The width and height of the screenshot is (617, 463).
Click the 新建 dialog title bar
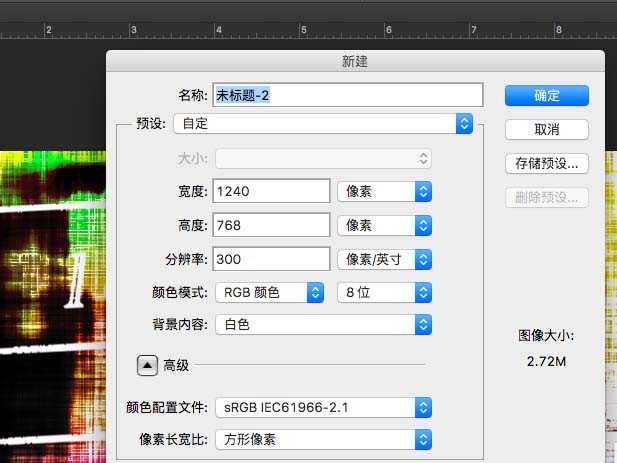tap(355, 63)
